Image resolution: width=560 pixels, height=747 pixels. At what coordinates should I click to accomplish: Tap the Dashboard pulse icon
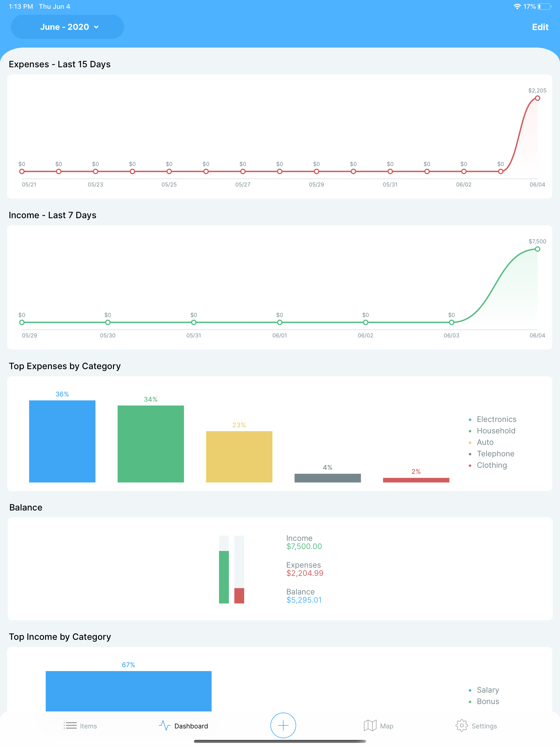(x=165, y=725)
